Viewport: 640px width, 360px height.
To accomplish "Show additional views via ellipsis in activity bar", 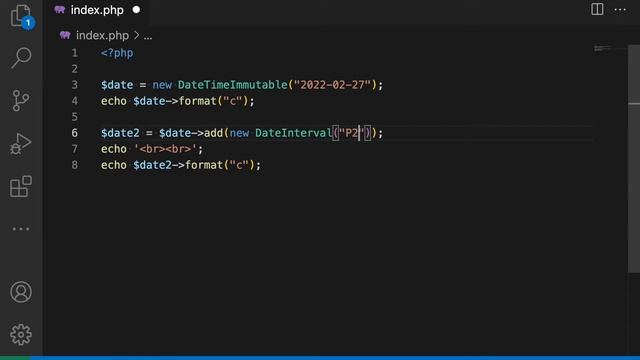I will (x=21, y=229).
